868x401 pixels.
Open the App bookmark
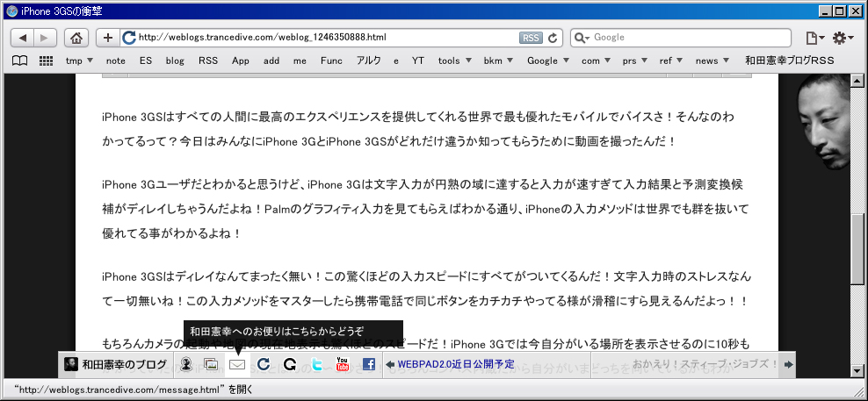pyautogui.click(x=241, y=61)
